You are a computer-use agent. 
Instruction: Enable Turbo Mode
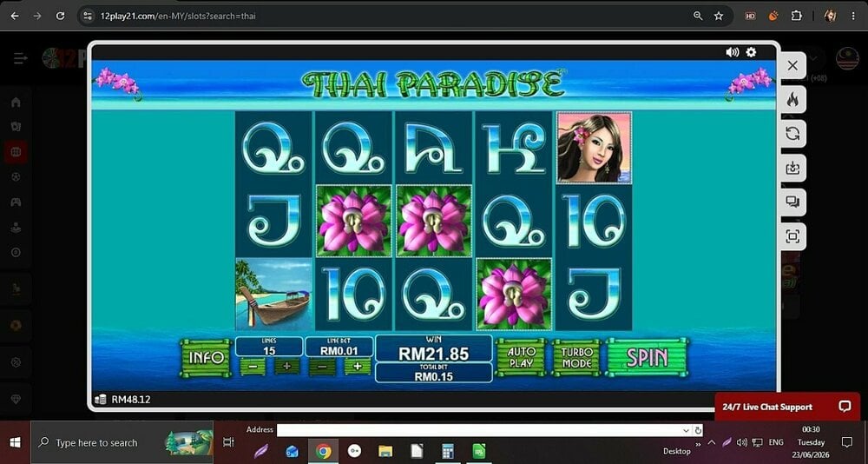tap(576, 358)
